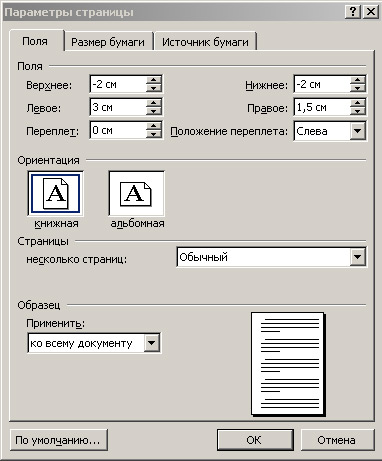Select книжная portrait orientation icon
382x461 pixels.
tap(55, 193)
